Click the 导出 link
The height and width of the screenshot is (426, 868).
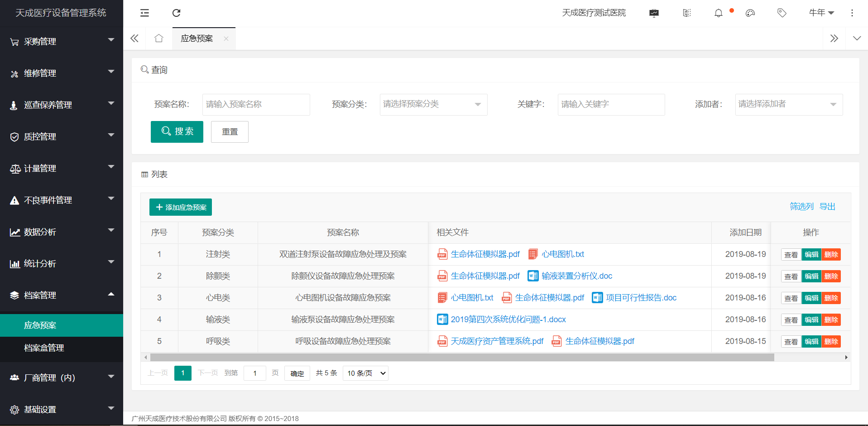coord(827,207)
